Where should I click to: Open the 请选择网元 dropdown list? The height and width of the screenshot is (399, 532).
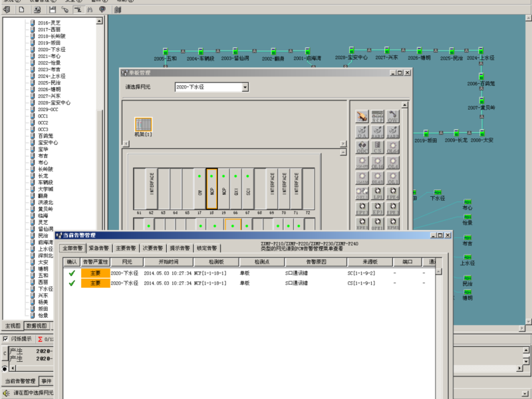point(245,87)
